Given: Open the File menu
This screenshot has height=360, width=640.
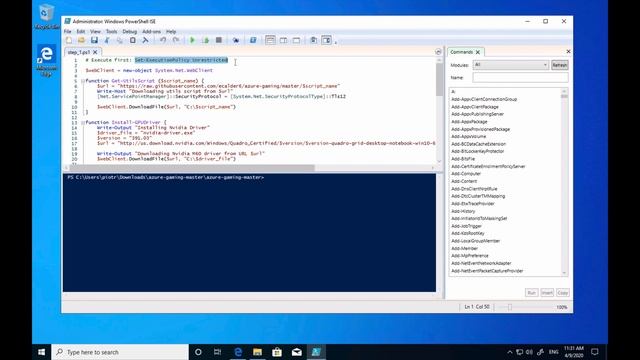Looking at the screenshot, I should click(67, 31).
